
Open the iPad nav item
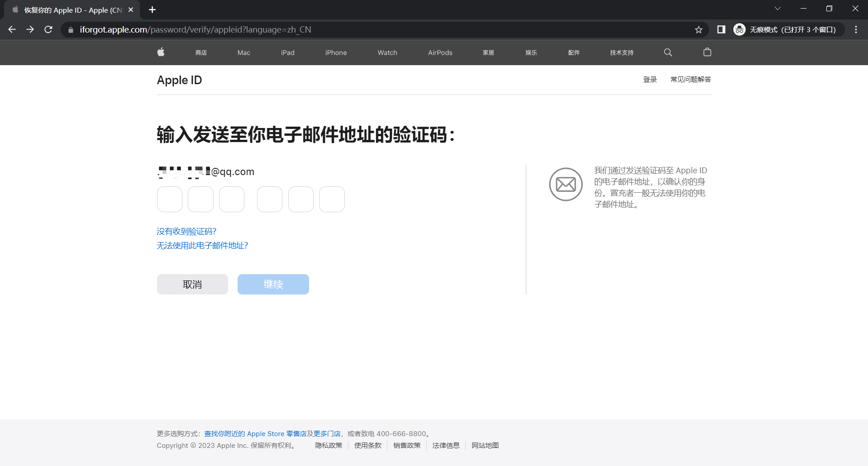click(288, 52)
